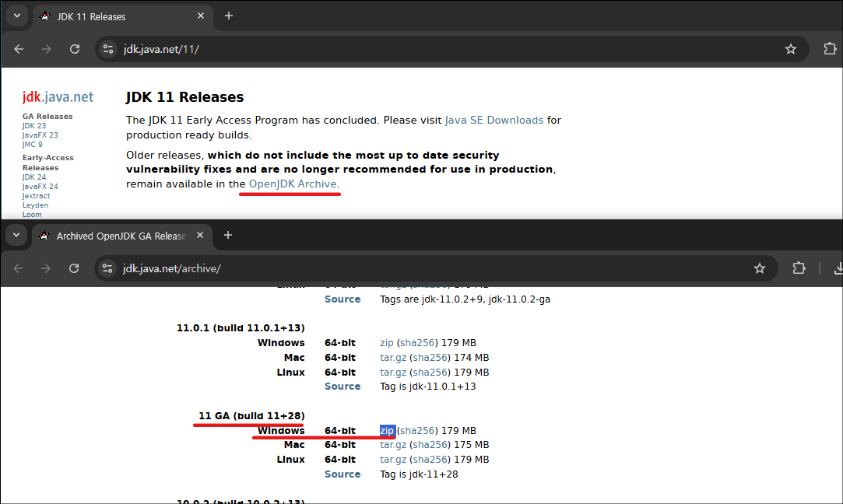The height and width of the screenshot is (504, 843).
Task: Download 11.0.1 Mac tar.gz
Action: coord(393,357)
